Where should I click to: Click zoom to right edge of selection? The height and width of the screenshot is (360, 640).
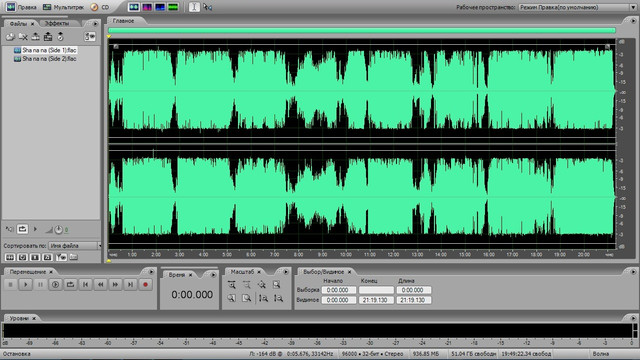(x=247, y=298)
